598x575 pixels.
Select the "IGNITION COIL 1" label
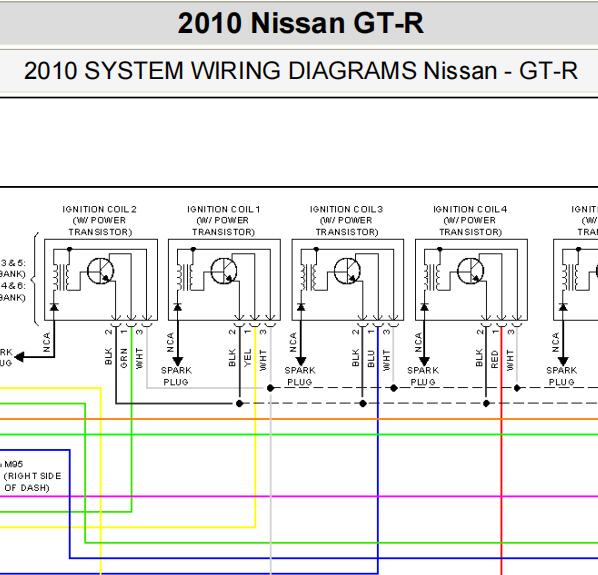pos(224,209)
